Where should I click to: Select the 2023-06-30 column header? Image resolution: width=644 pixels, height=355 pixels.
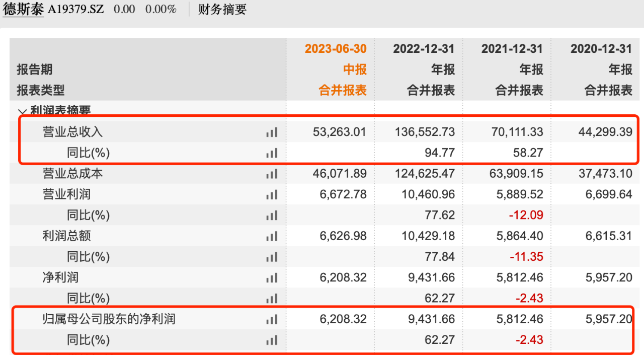(x=336, y=49)
